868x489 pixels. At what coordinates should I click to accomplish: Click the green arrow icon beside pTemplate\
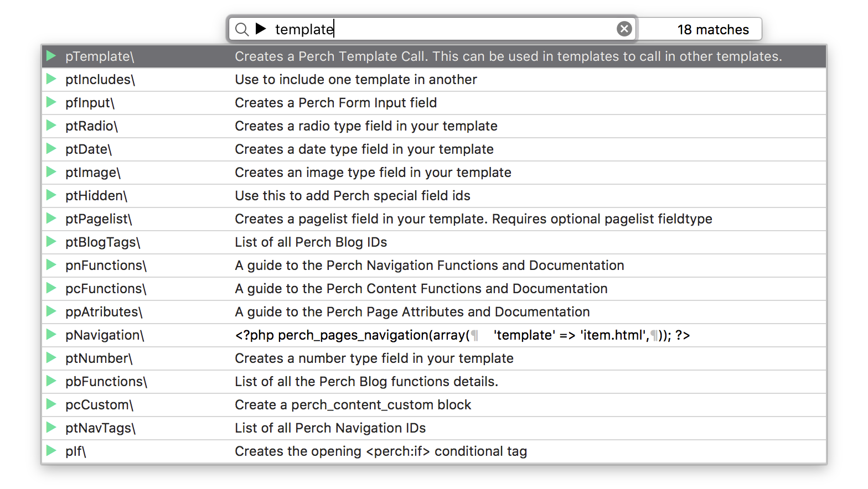point(51,56)
